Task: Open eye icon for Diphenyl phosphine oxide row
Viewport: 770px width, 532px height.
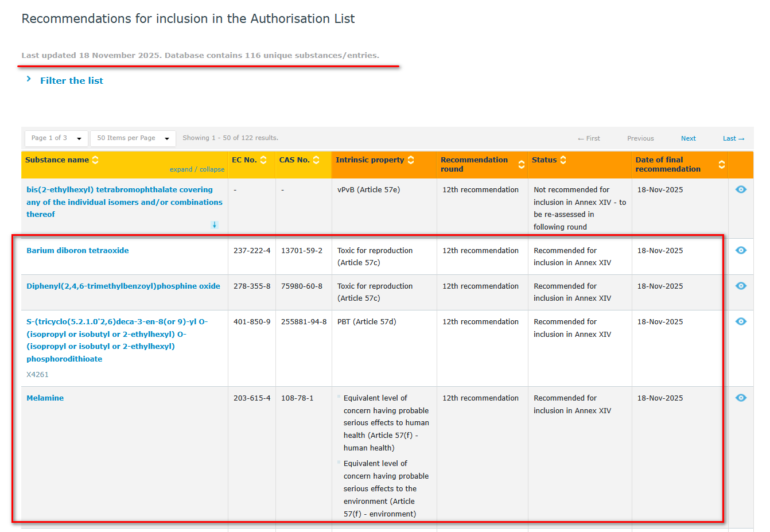Action: coord(741,286)
